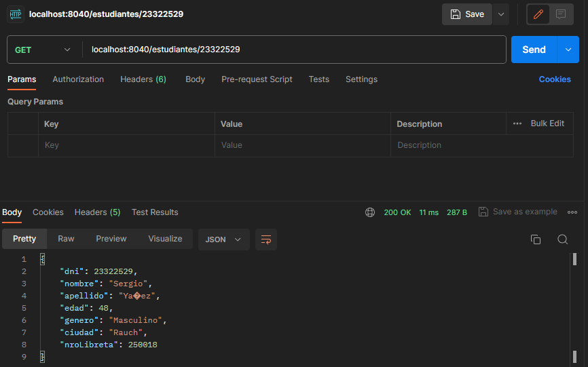Select the Params tab
The image size is (588, 367).
[x=22, y=79]
